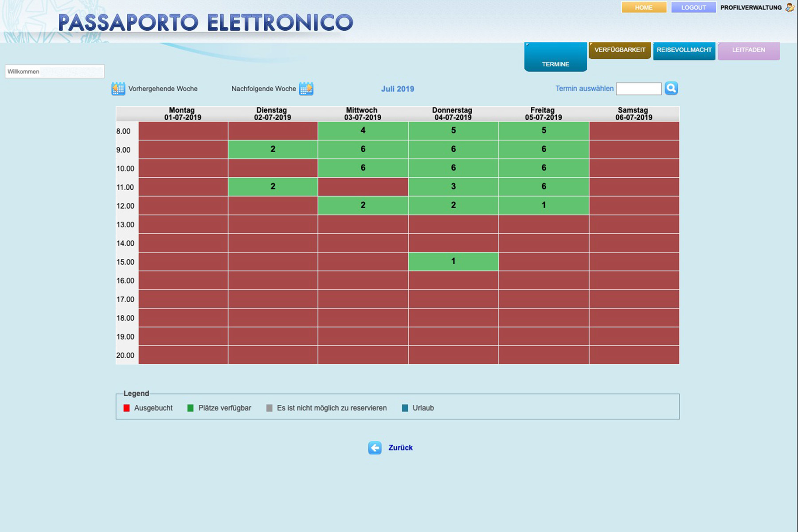798x532 pixels.
Task: Click the Zurück link
Action: [x=400, y=448]
